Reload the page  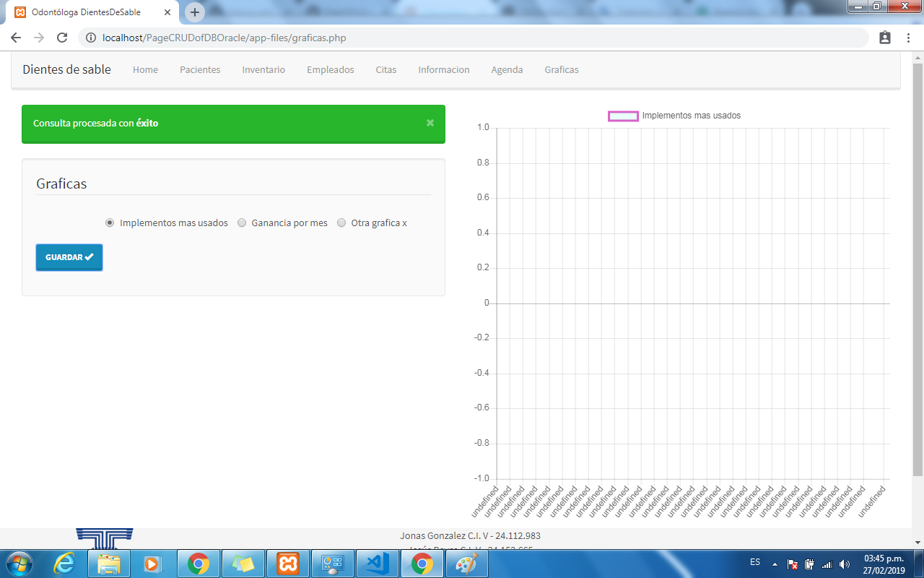point(62,38)
